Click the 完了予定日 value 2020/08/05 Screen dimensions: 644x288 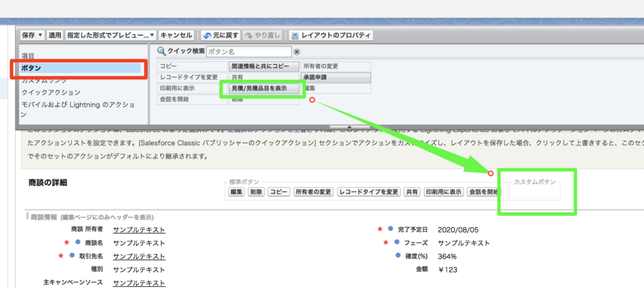tap(458, 230)
